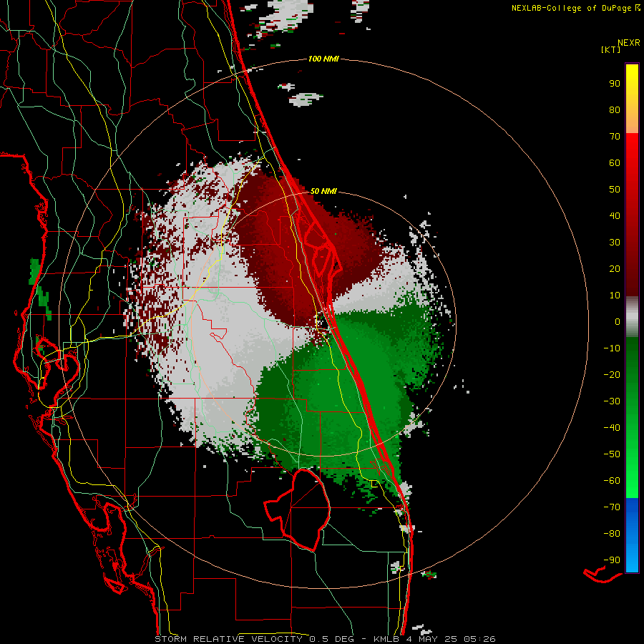Screen dimensions: 644x644
Task: Click the 'KMLB' radar site identifier
Action: coord(386,639)
